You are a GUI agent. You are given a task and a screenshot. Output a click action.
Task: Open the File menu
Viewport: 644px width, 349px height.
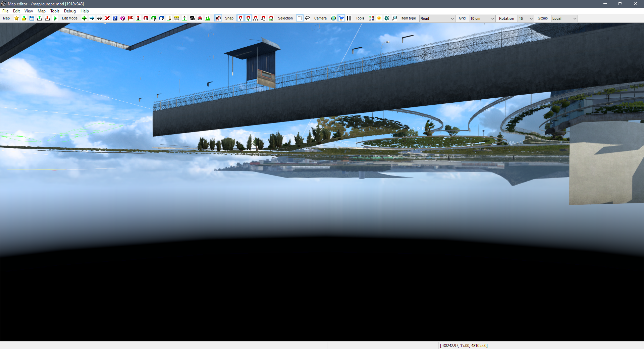[x=5, y=11]
